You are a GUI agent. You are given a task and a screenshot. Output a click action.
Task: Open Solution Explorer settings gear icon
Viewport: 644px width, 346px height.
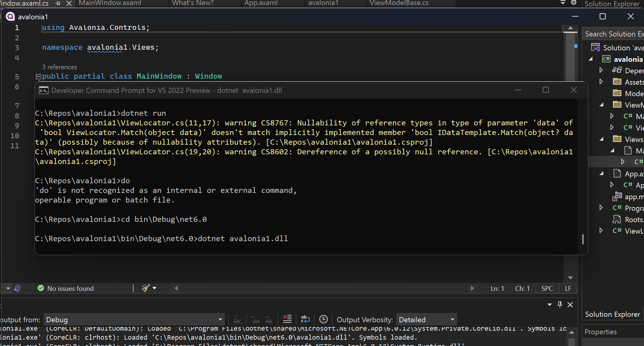tap(574, 2)
